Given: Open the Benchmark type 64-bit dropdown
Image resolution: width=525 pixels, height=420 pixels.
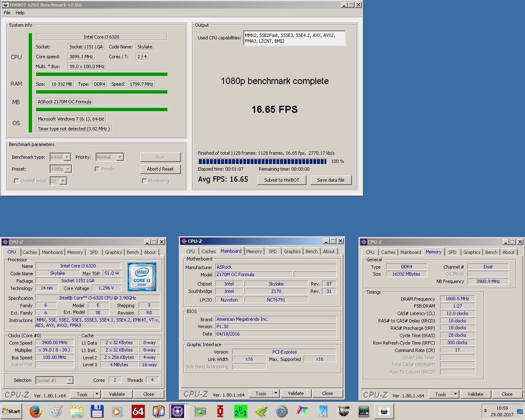Looking at the screenshot, I should (60, 157).
